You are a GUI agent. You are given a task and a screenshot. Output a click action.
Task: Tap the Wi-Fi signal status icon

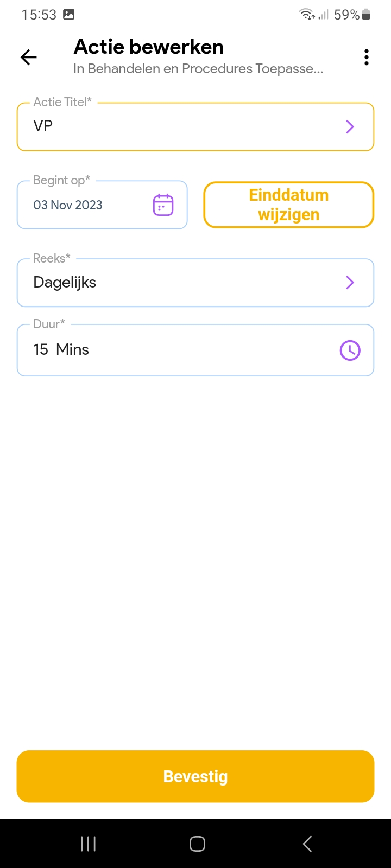pyautogui.click(x=308, y=15)
